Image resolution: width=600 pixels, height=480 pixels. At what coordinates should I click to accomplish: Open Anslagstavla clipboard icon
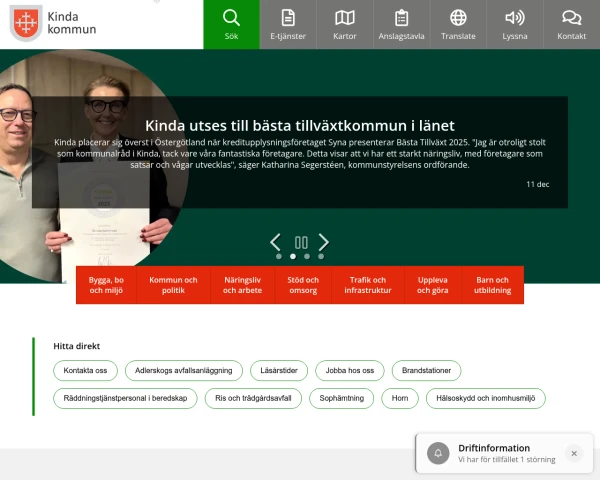pos(401,18)
